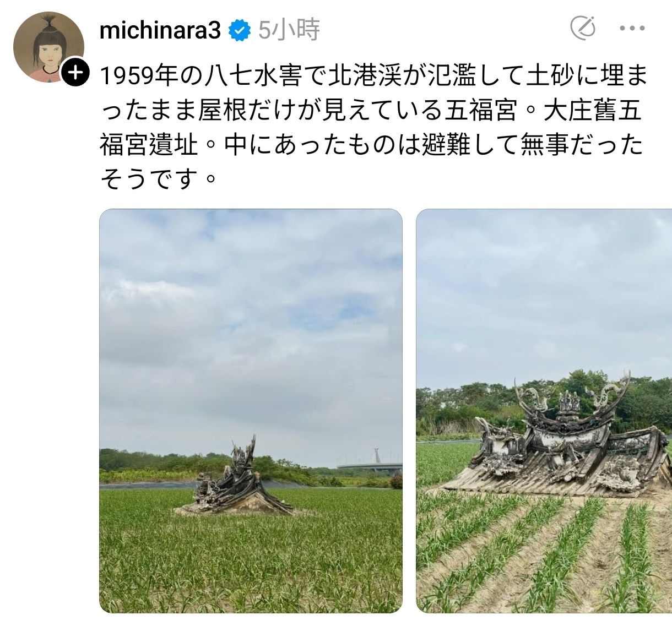Viewport: 672px width, 626px height.
Task: Tap the plus follow badge on avatar
Action: coord(75,72)
